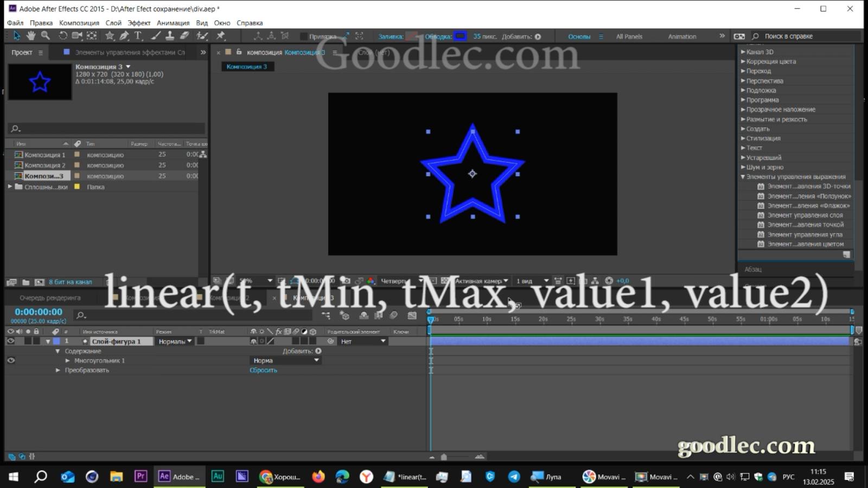The width and height of the screenshot is (868, 488).
Task: Toggle the collapse transformations switch of Слой-фигура 1
Action: pos(261,341)
